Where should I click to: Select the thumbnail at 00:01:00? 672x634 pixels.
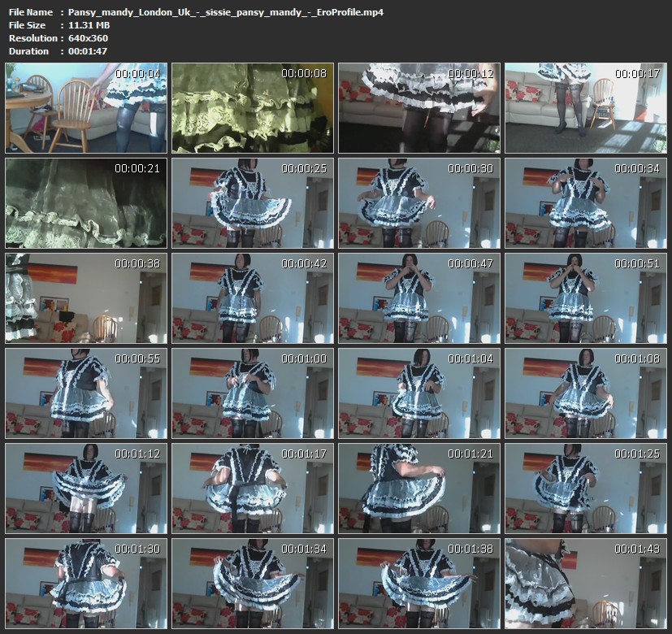(252, 393)
